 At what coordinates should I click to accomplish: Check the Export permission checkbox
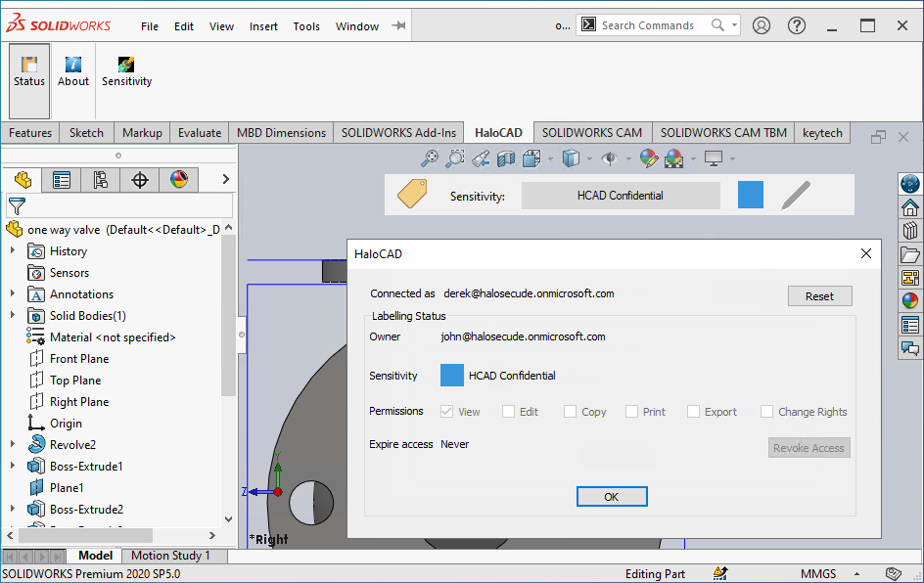[x=693, y=411]
